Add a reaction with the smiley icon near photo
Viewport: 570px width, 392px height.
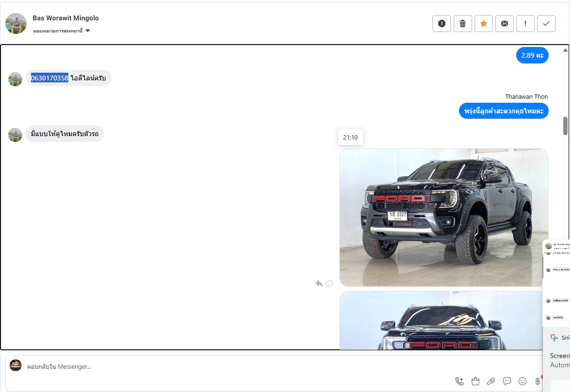click(330, 283)
